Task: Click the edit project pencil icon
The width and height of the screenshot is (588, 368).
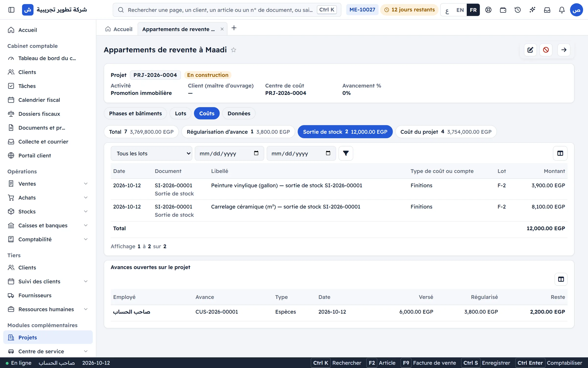Action: [x=530, y=50]
